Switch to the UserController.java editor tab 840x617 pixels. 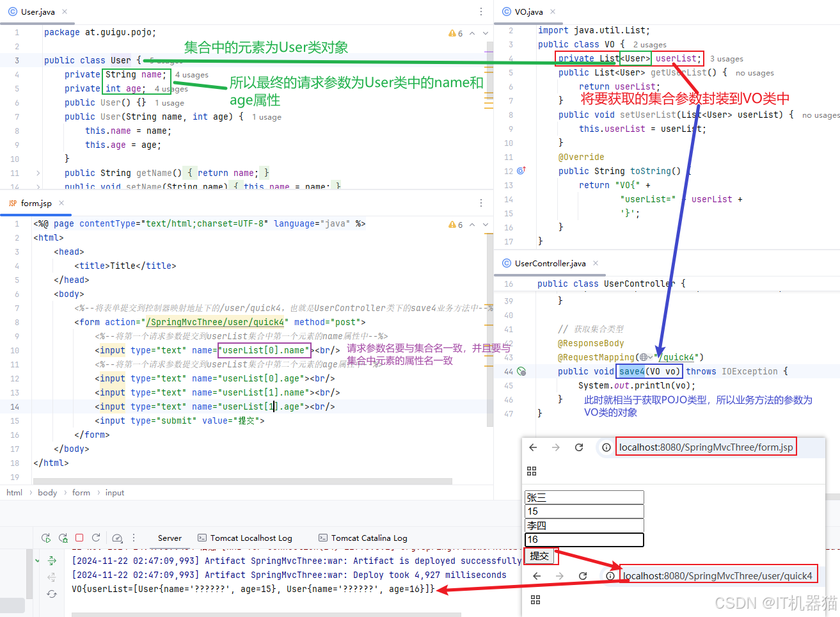pos(550,263)
